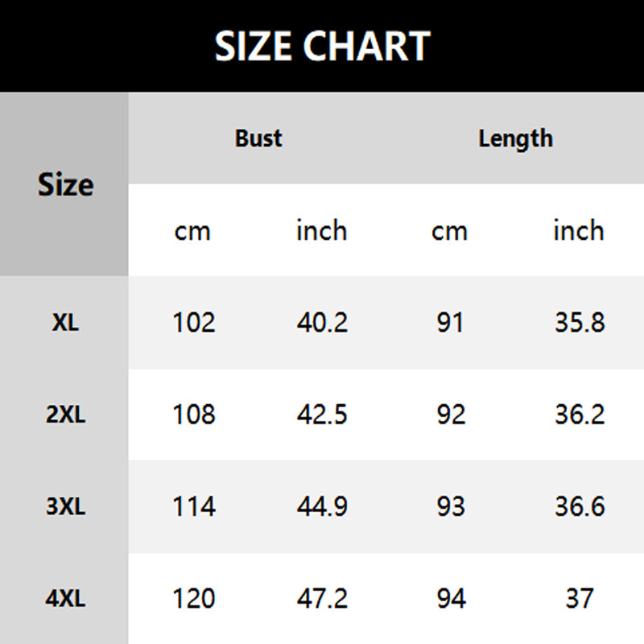644x644 pixels.
Task: Click the 4XL length inch value 37
Action: tap(580, 598)
